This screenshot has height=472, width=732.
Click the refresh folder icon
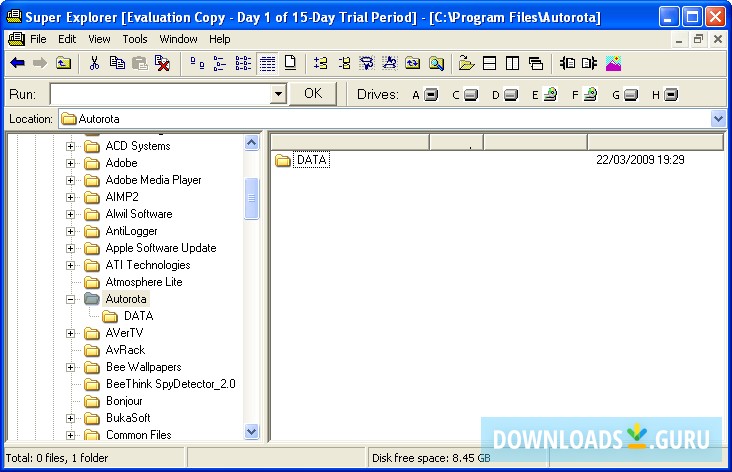[412, 63]
